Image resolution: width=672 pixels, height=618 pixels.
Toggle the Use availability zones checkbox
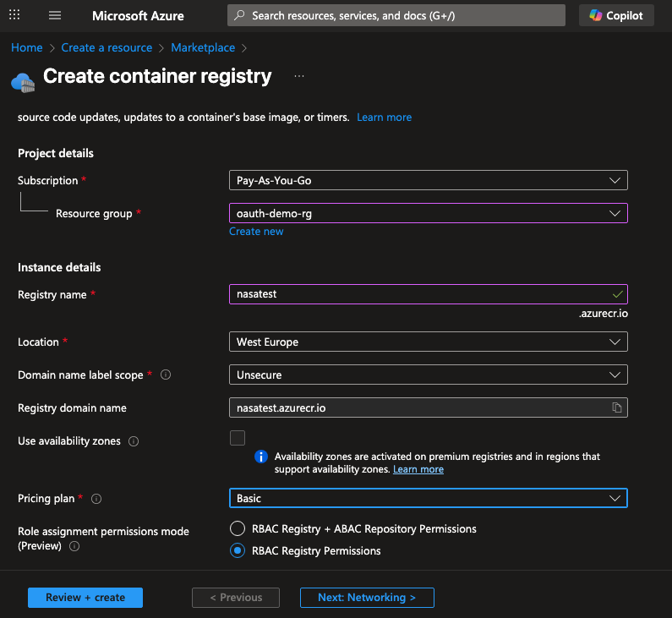coord(238,438)
